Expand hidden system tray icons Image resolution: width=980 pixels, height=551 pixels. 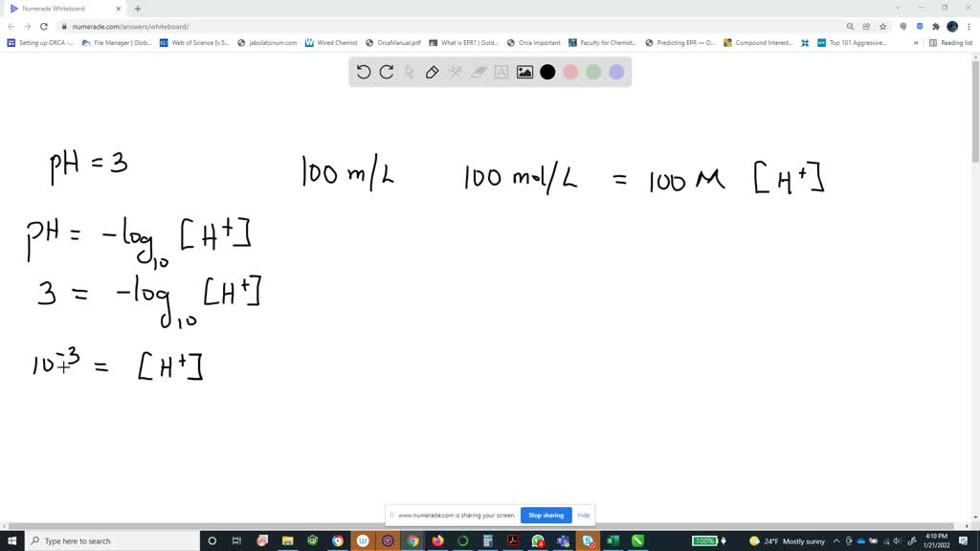pos(835,540)
